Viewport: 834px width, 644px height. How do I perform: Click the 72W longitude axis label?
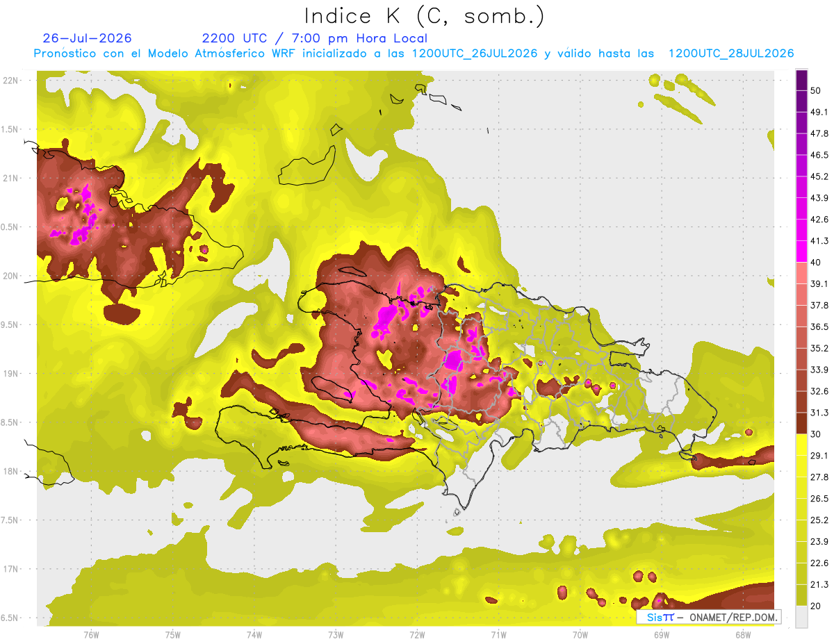[x=417, y=635]
